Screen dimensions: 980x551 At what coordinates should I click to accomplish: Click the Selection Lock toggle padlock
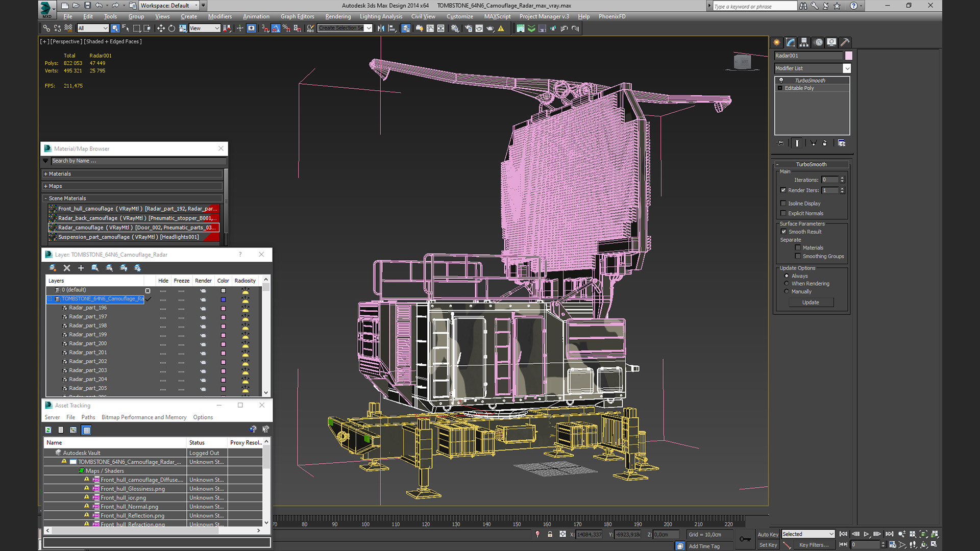point(550,534)
